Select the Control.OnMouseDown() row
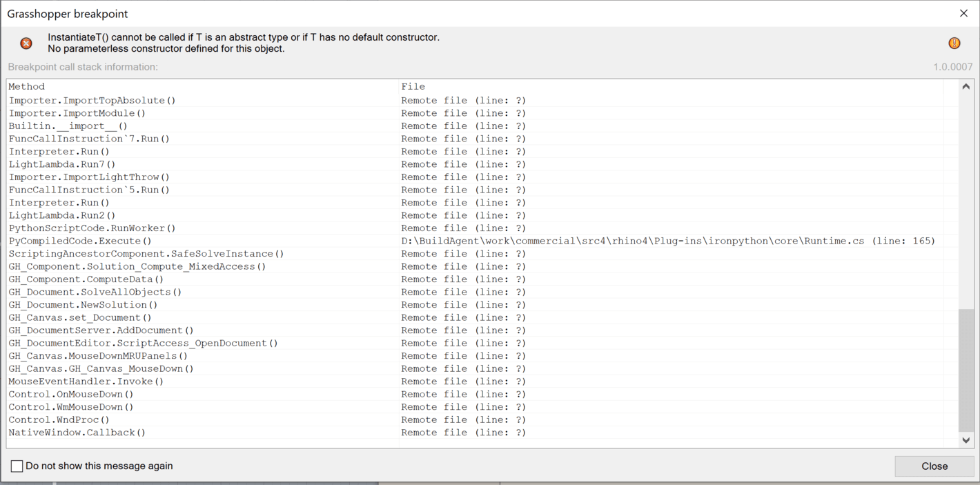The width and height of the screenshot is (980, 485). coord(475,394)
